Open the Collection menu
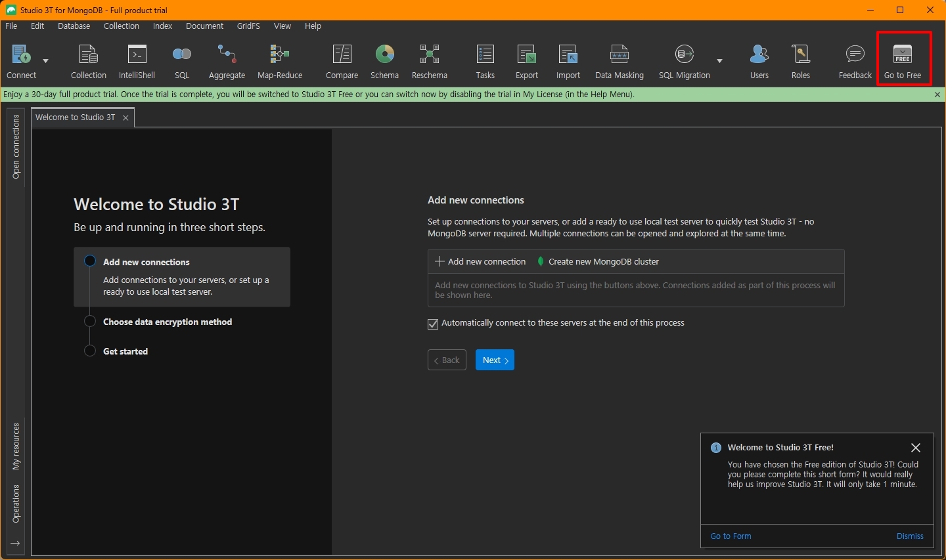 122,26
